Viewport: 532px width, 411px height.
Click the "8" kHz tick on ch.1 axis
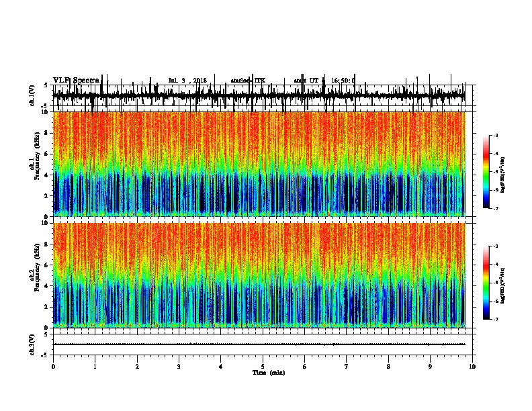pyautogui.click(x=47, y=133)
